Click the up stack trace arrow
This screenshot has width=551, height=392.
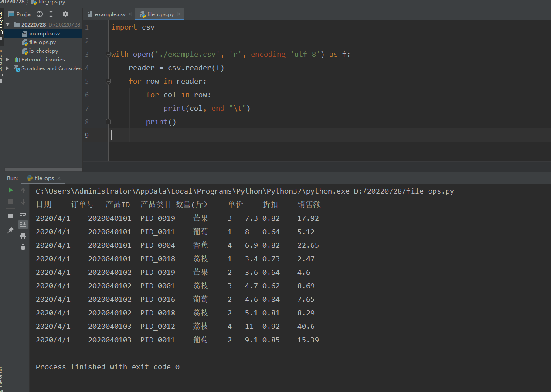pyautogui.click(x=23, y=190)
